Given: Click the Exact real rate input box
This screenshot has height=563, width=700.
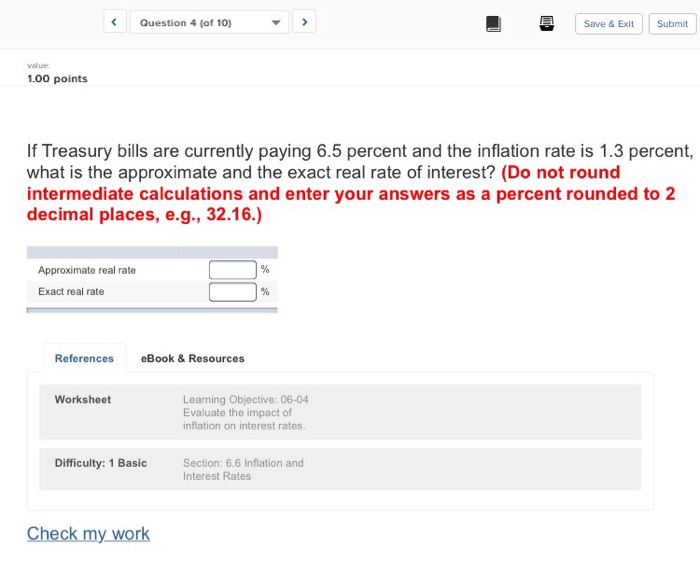Looking at the screenshot, I should pos(232,292).
